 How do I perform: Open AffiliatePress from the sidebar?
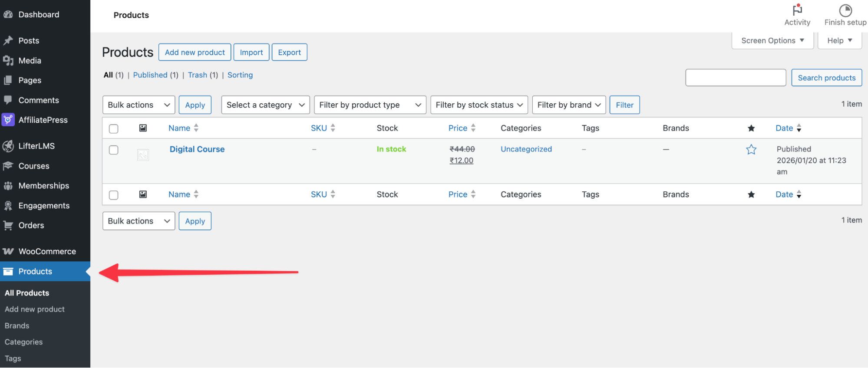[x=43, y=120]
